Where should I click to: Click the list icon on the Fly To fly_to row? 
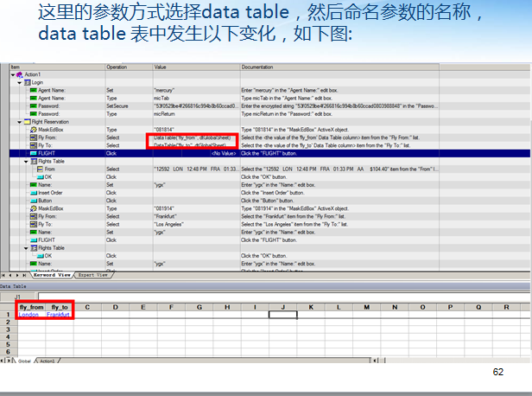[33, 145]
